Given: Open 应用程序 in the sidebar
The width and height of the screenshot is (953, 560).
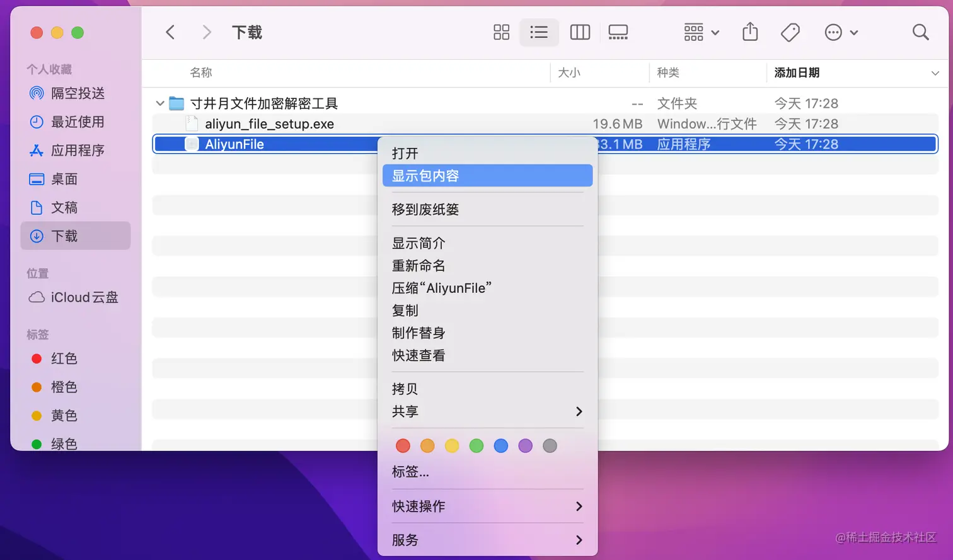Looking at the screenshot, I should [76, 151].
